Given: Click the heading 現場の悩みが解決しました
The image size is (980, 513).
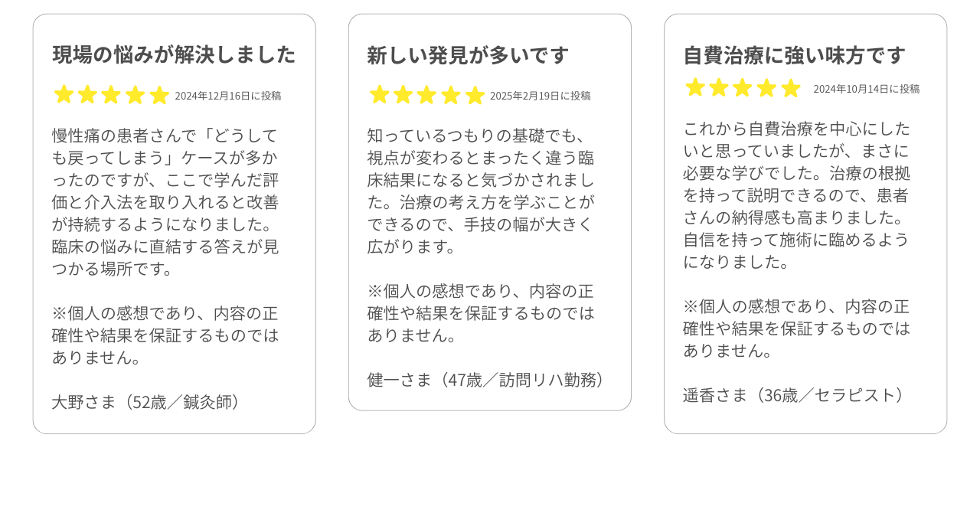Looking at the screenshot, I should pos(174,54).
